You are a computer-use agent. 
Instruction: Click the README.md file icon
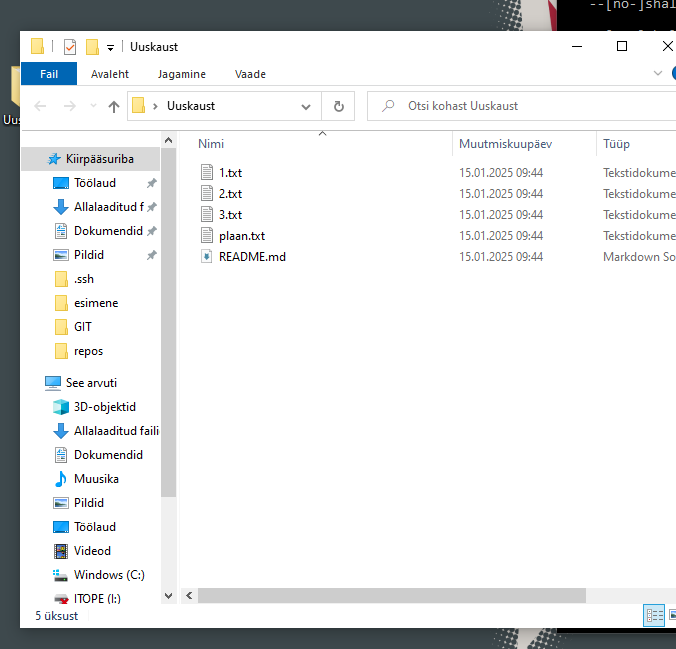tap(207, 257)
